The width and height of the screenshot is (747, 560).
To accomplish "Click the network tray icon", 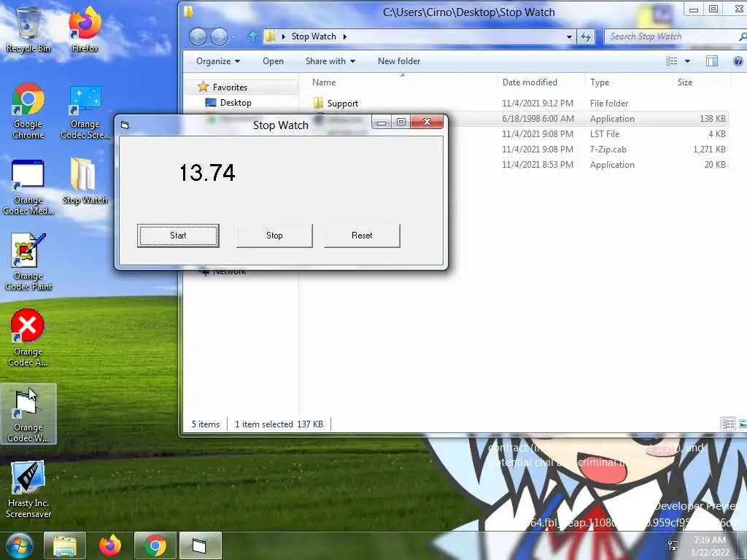I will (x=673, y=545).
